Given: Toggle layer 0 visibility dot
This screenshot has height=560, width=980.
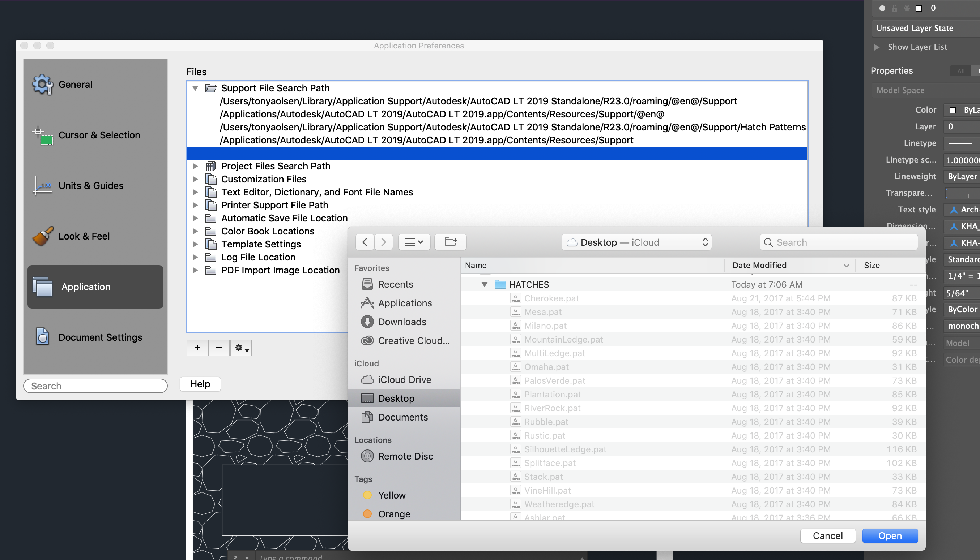Looking at the screenshot, I should click(x=882, y=8).
